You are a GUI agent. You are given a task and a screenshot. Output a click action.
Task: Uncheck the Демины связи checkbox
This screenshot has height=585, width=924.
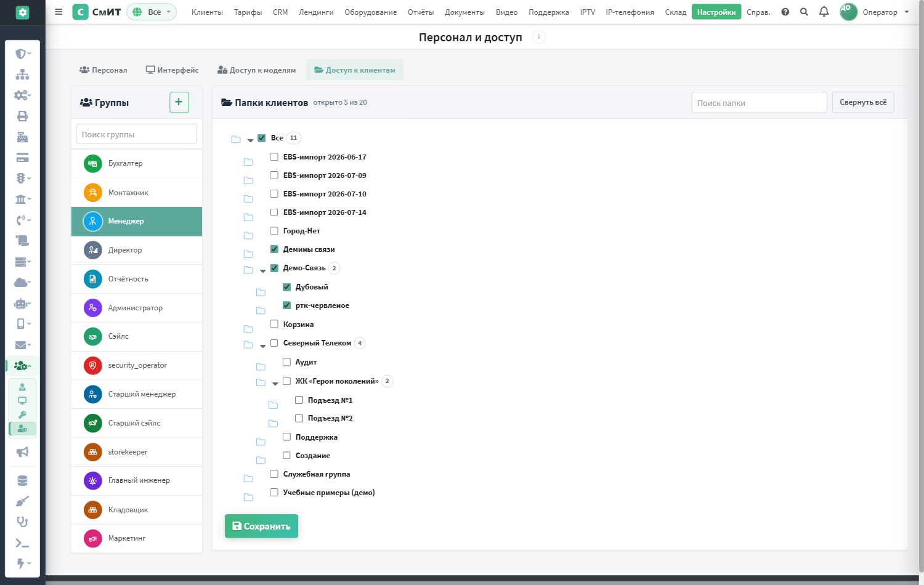(274, 249)
